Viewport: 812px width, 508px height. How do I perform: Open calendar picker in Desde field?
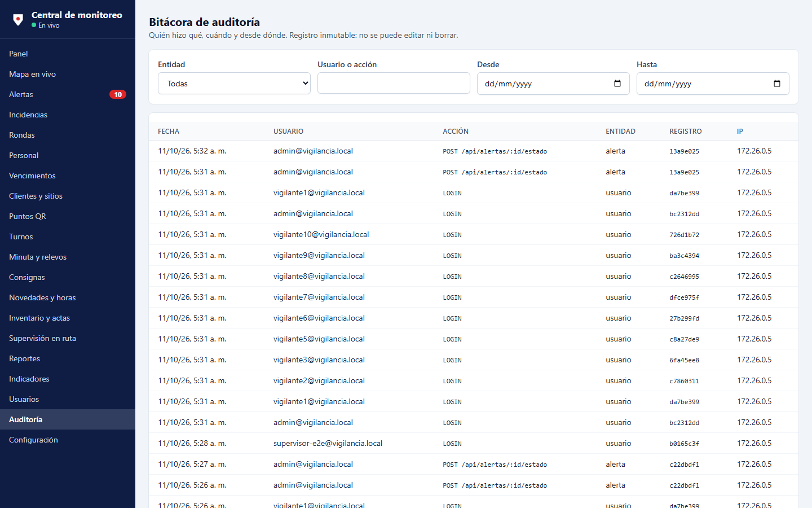617,84
